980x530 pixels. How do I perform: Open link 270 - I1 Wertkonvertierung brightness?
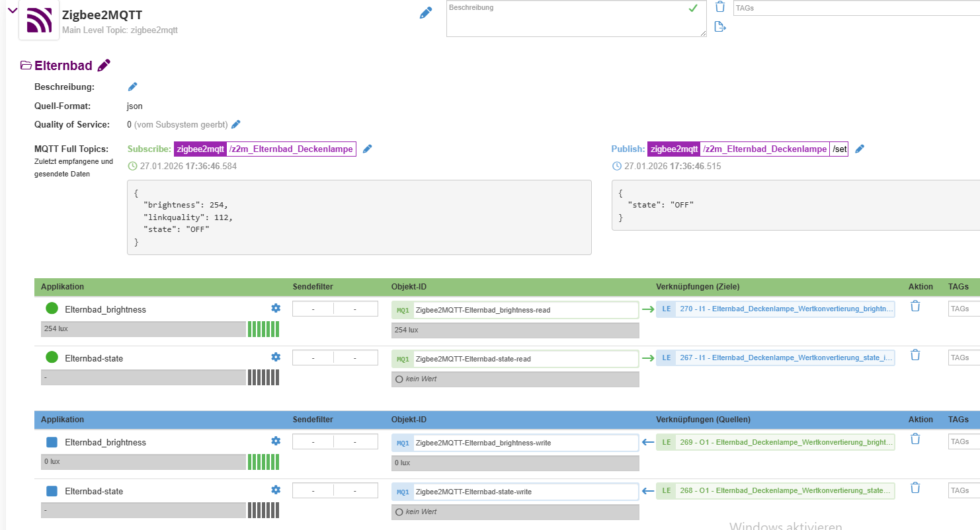pos(784,309)
